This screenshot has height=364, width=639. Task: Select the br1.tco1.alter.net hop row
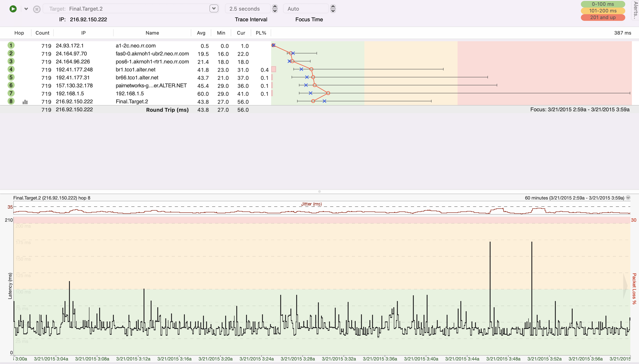138,70
